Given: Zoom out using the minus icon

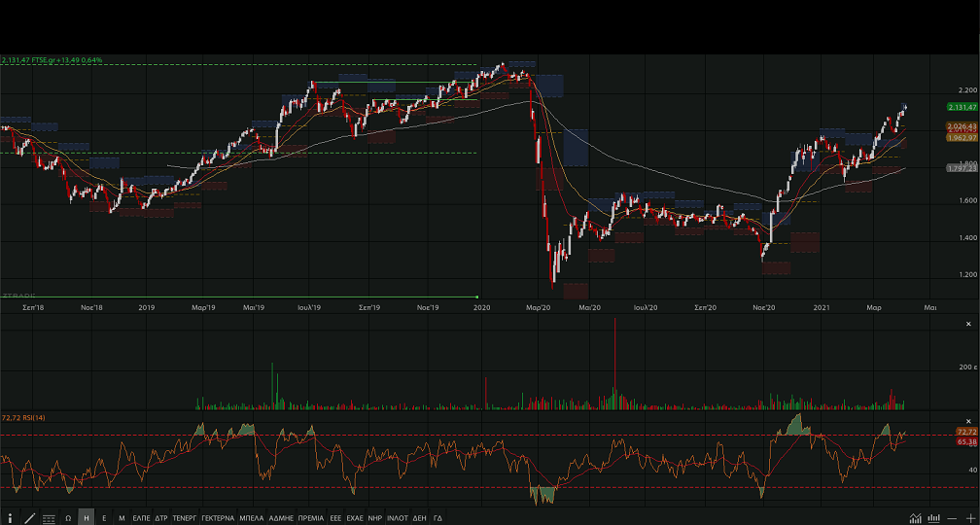Looking at the screenshot, I should click(x=952, y=518).
